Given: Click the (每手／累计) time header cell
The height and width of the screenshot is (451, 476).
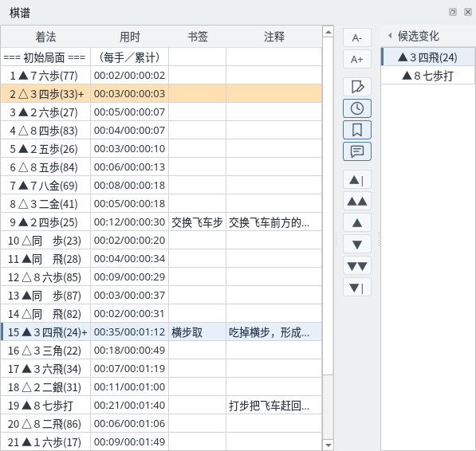Looking at the screenshot, I should [130, 57].
